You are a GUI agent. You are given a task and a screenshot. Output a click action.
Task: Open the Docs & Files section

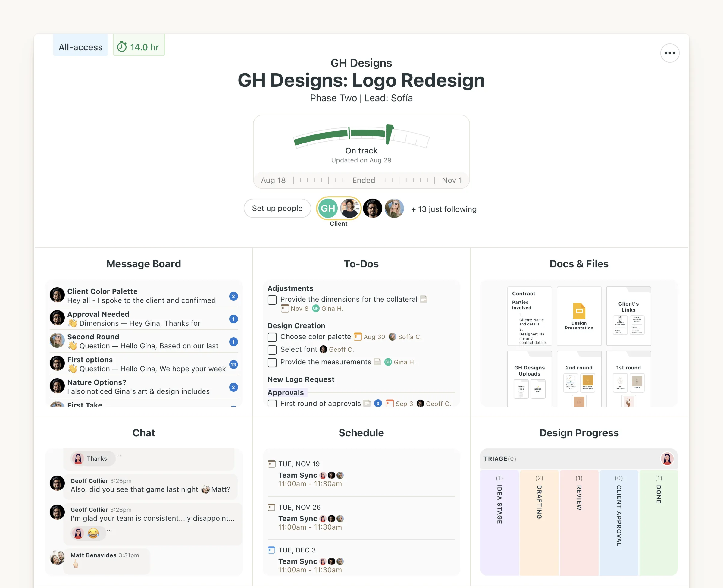click(x=579, y=264)
